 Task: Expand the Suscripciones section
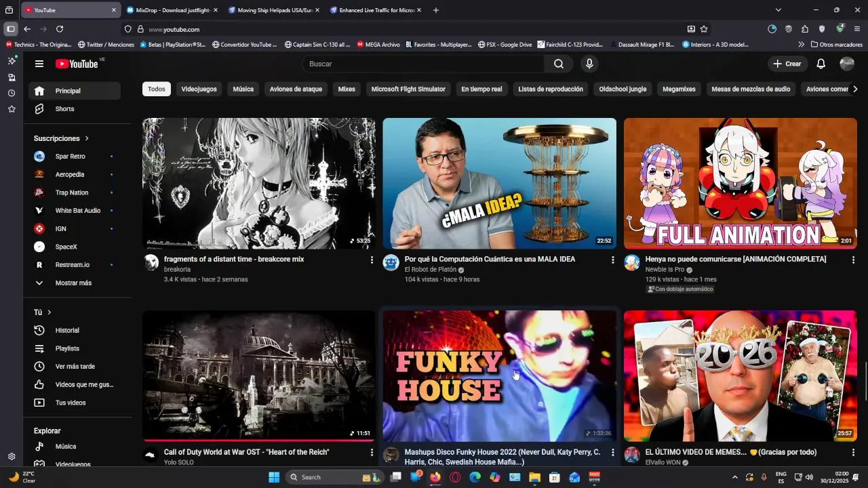[62, 138]
